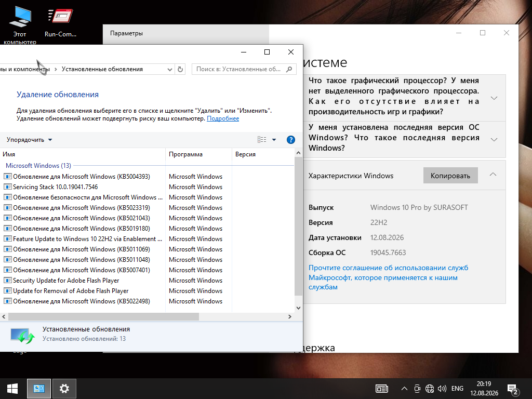532x399 pixels.
Task: Maximize the Параметры window
Action: 483,33
